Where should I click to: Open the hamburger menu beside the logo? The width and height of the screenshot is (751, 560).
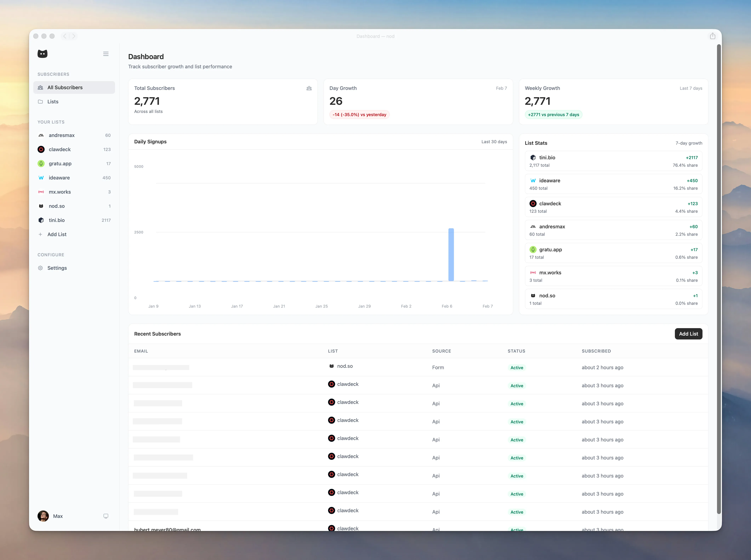click(106, 54)
